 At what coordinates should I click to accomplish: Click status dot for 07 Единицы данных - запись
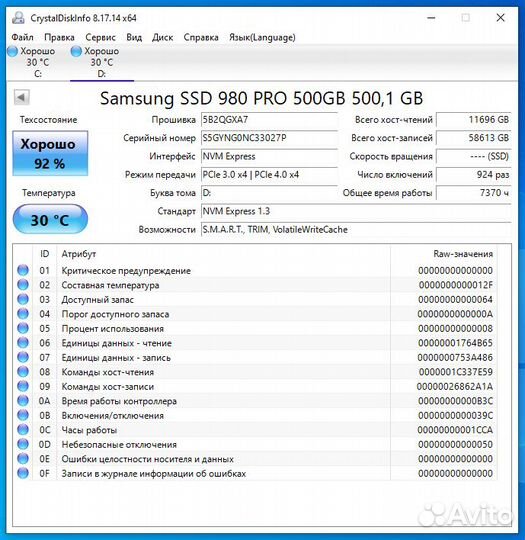[23, 357]
